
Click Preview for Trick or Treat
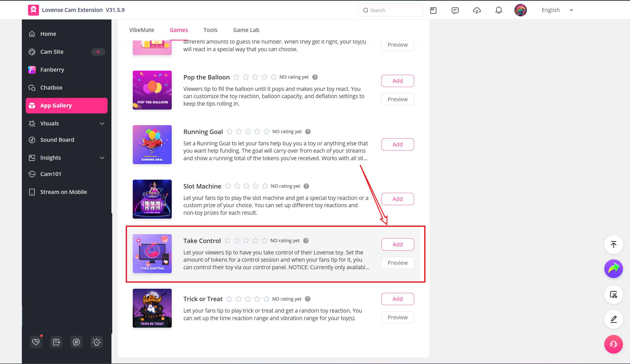(x=397, y=317)
